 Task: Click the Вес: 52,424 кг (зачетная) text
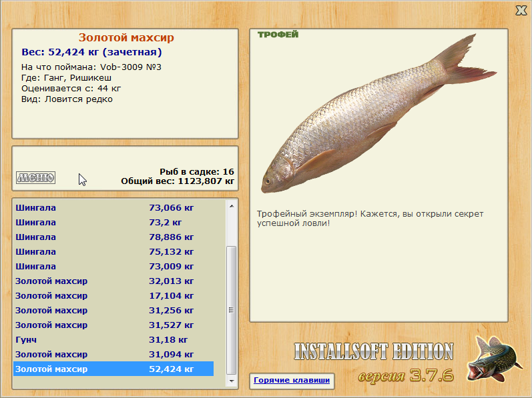tap(91, 52)
